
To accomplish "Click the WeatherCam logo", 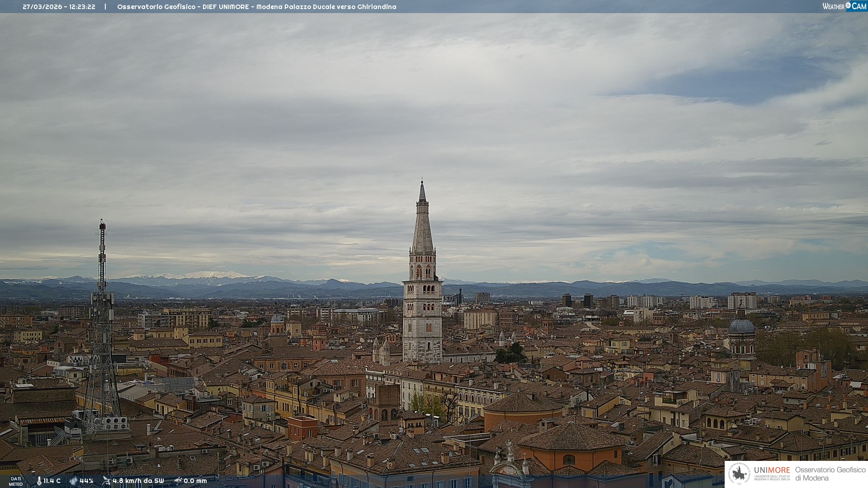I will point(844,6).
